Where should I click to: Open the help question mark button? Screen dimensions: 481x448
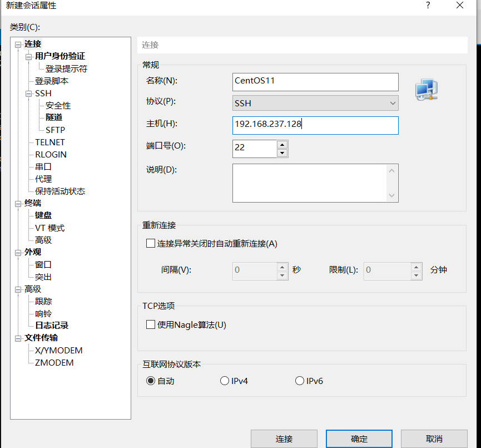(x=428, y=5)
